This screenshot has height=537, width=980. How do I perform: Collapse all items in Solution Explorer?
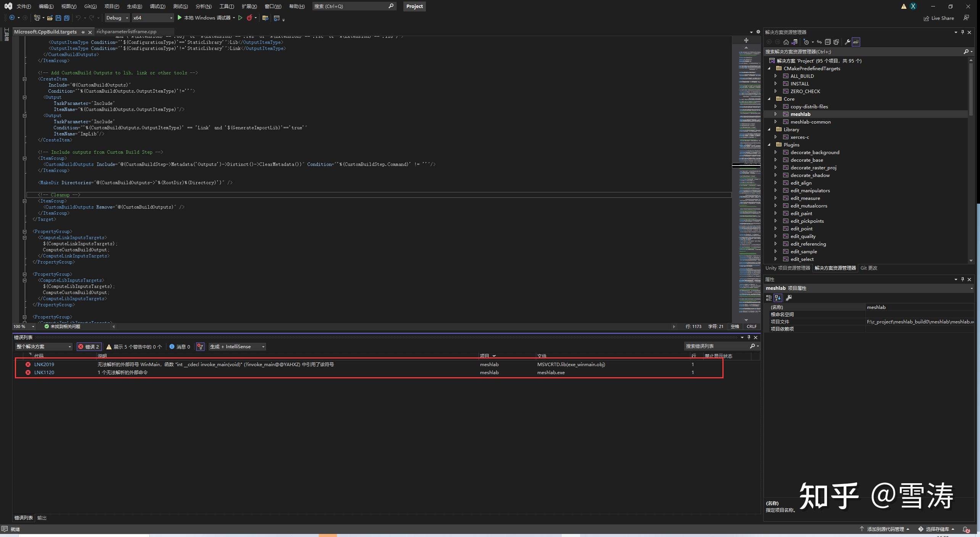coord(828,42)
